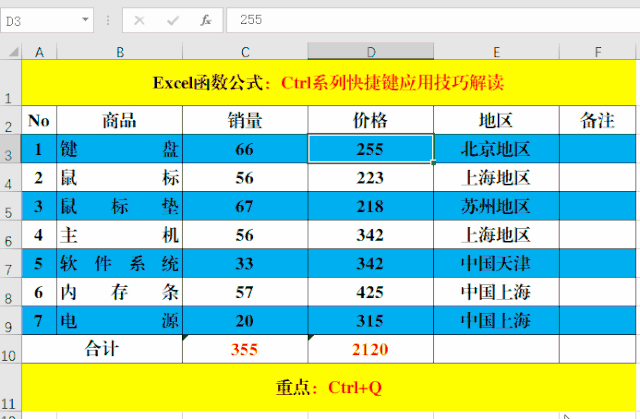Screen dimensions: 640x419
Task: Select the cell '鼠标垫'
Action: pyautogui.click(x=120, y=206)
